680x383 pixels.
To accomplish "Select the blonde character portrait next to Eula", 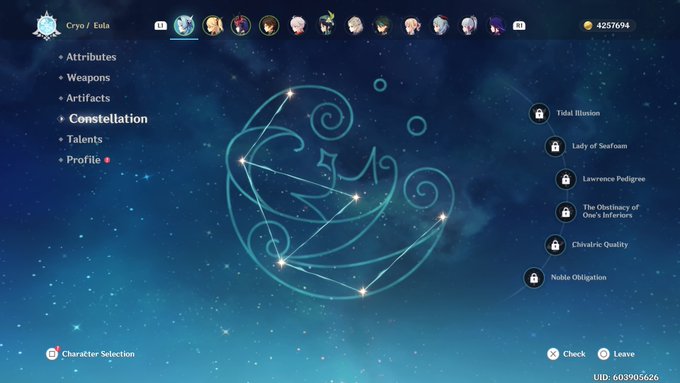I will [212, 26].
